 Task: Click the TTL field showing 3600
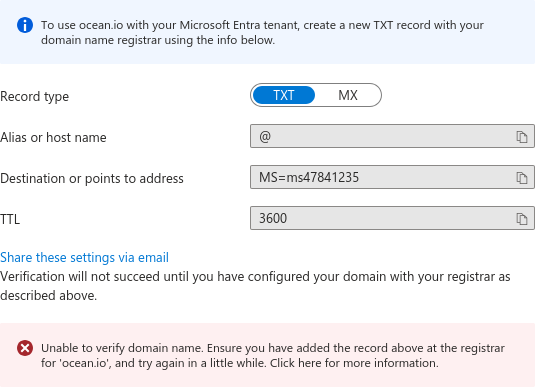[392, 218]
